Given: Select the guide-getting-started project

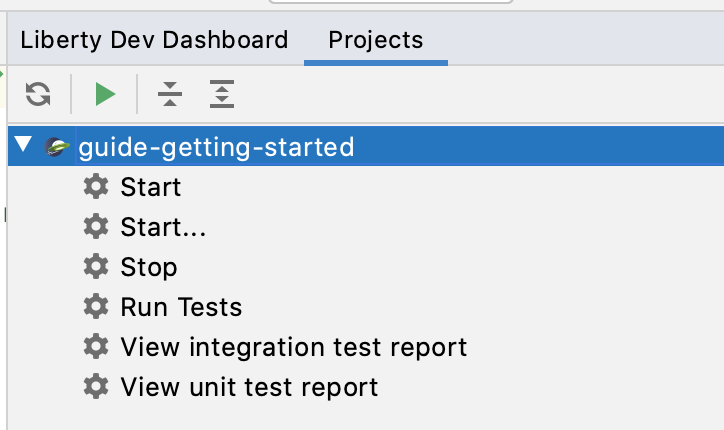Looking at the screenshot, I should pos(216,147).
